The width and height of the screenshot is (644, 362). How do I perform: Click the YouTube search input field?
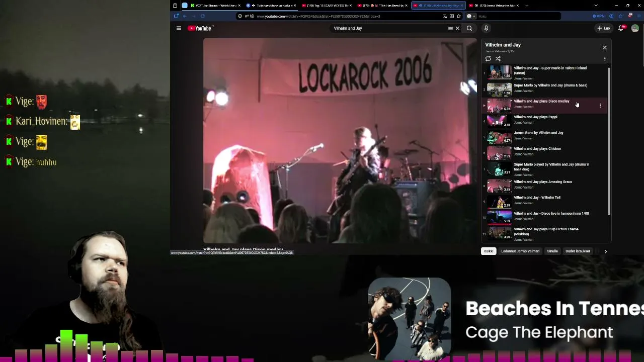tap(390, 28)
